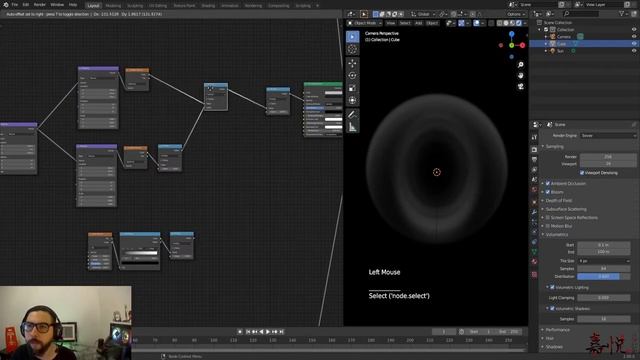Click the viewport pan hand icon
The width and height of the screenshot is (640, 360).
tap(520, 76)
